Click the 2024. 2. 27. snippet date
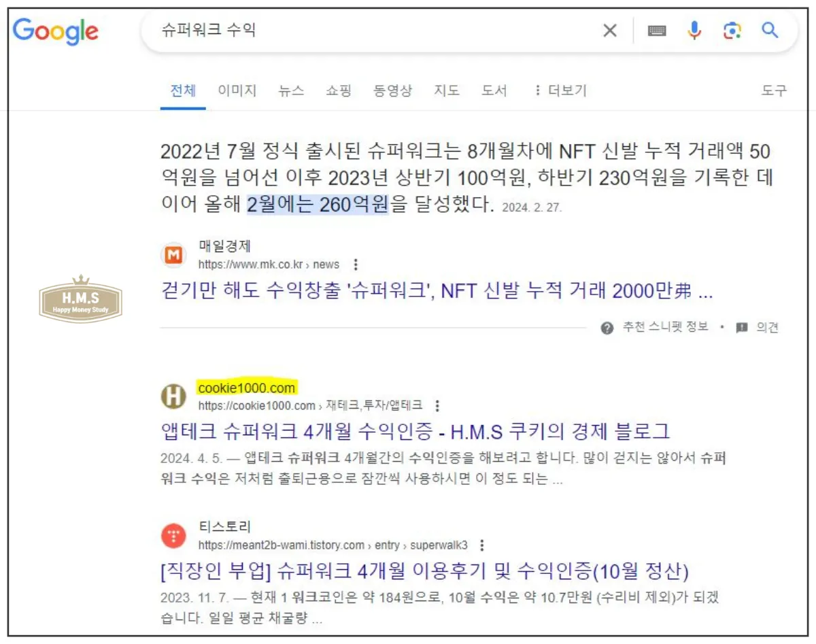Image resolution: width=816 pixels, height=644 pixels. click(532, 207)
